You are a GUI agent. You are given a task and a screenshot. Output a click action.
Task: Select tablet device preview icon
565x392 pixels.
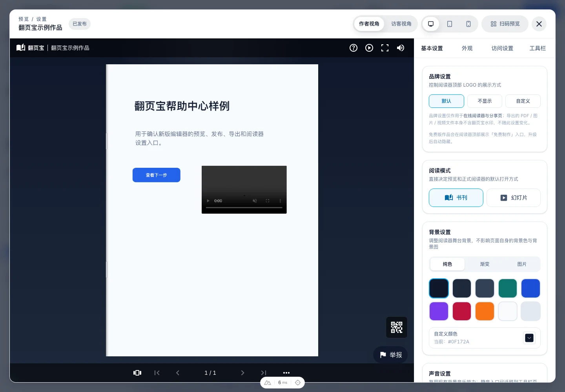click(x=450, y=24)
